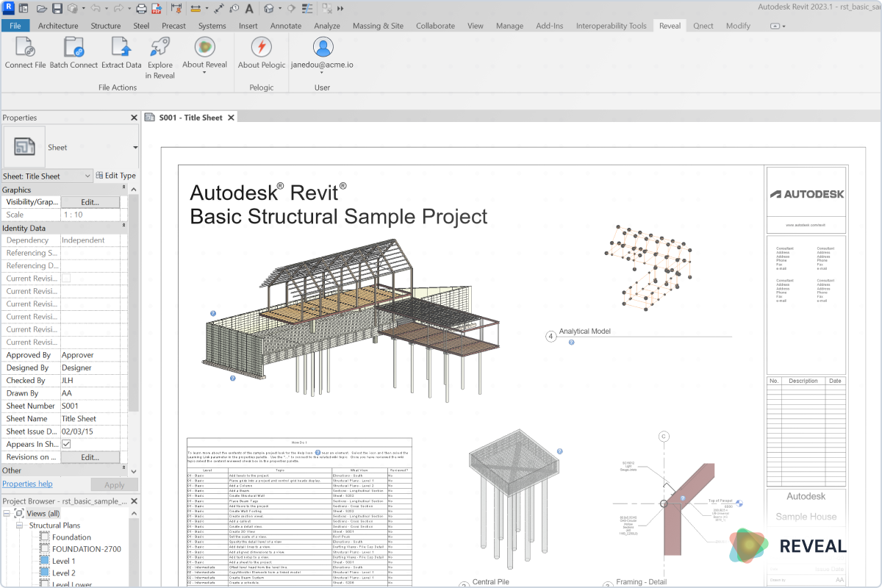Close the S001 - Title Sheet tab
The height and width of the screenshot is (588, 882).
[231, 118]
